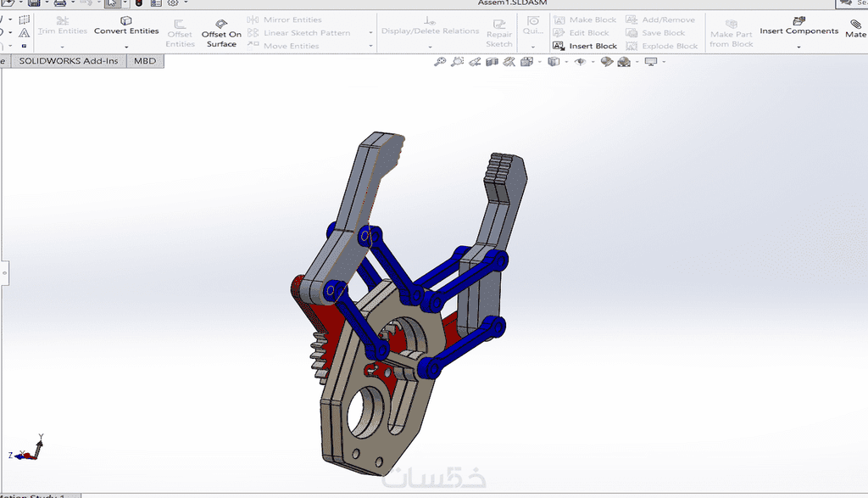
Task: Open the Hide/Show Items dropdown arrow
Action: point(593,61)
